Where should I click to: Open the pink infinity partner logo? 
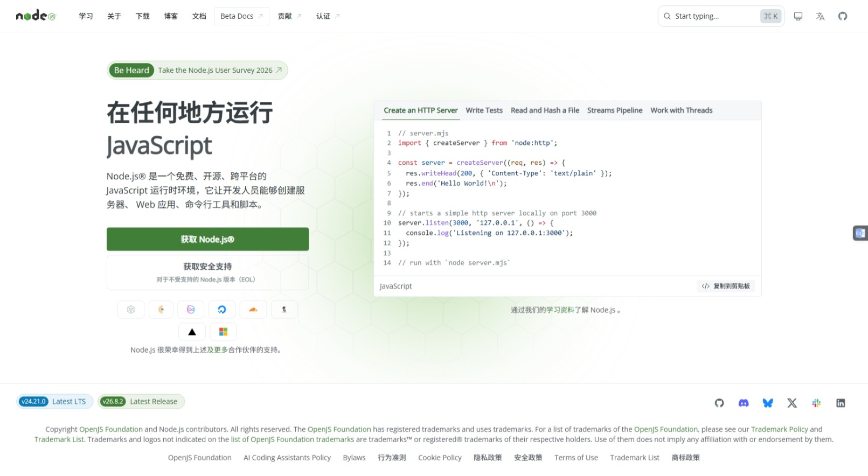coord(191,309)
